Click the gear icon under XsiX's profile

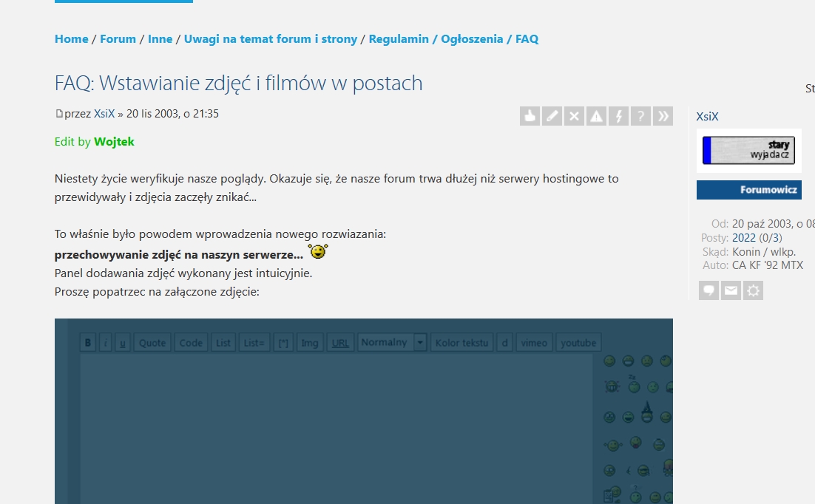tap(753, 290)
